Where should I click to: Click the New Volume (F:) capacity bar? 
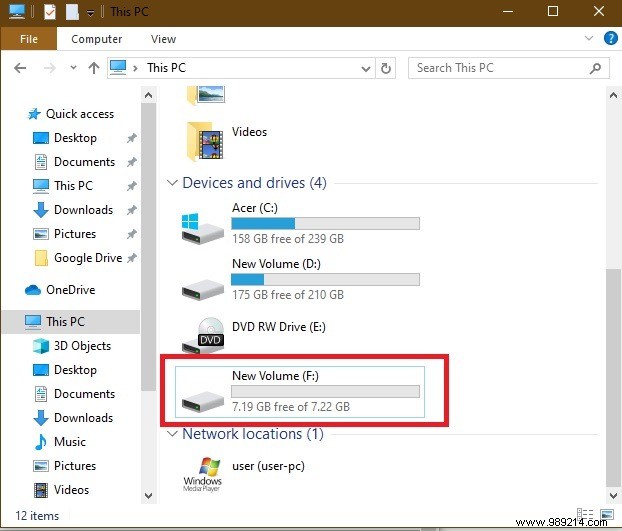[325, 391]
